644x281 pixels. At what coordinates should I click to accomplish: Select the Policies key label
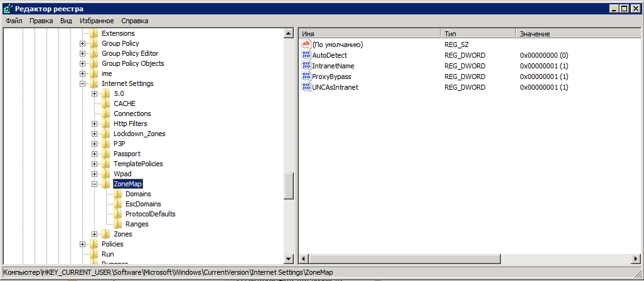[112, 244]
